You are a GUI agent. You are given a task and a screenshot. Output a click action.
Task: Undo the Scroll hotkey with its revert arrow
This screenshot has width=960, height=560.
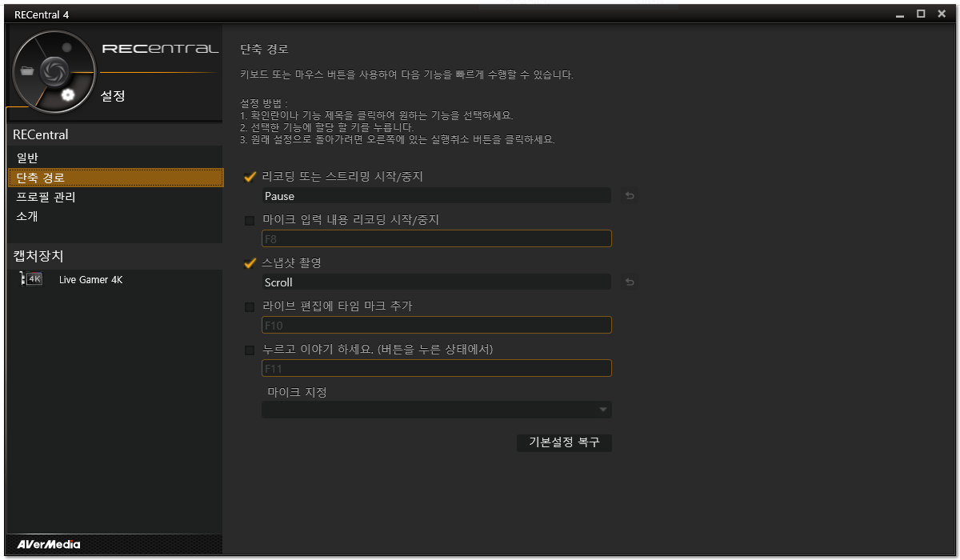(630, 282)
